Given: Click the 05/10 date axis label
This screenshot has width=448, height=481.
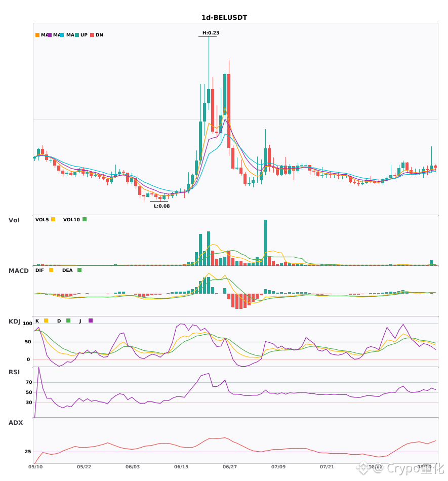Looking at the screenshot, I should (x=35, y=467).
